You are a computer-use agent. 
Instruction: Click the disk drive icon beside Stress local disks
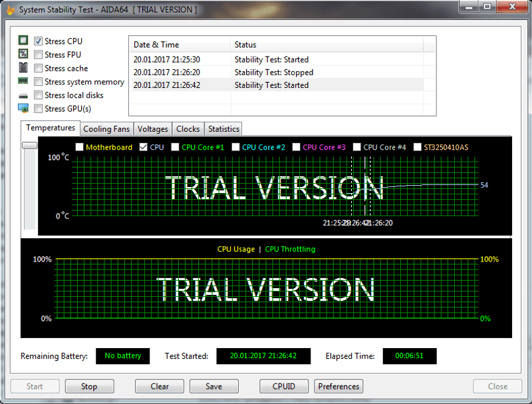click(23, 96)
